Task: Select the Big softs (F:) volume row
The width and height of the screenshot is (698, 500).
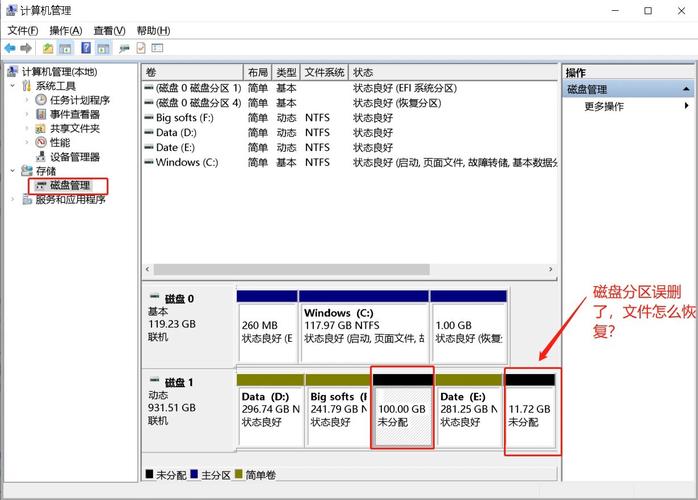Action: [350, 118]
